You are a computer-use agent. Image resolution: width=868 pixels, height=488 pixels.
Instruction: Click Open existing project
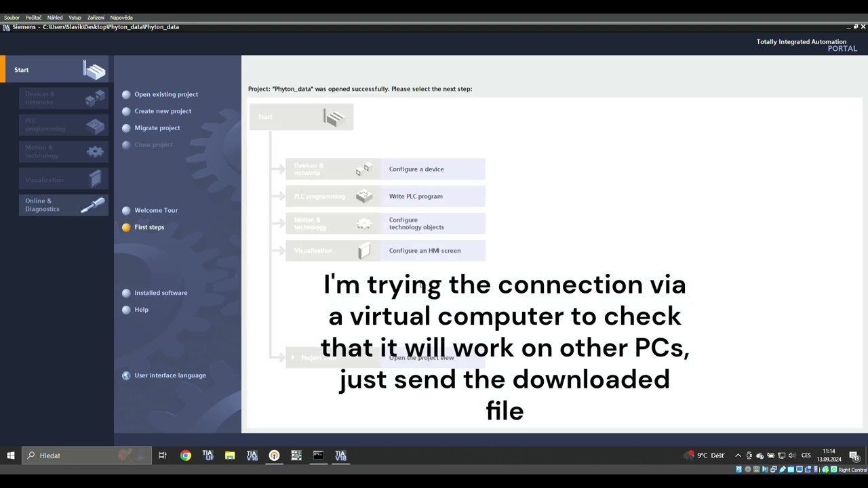166,94
